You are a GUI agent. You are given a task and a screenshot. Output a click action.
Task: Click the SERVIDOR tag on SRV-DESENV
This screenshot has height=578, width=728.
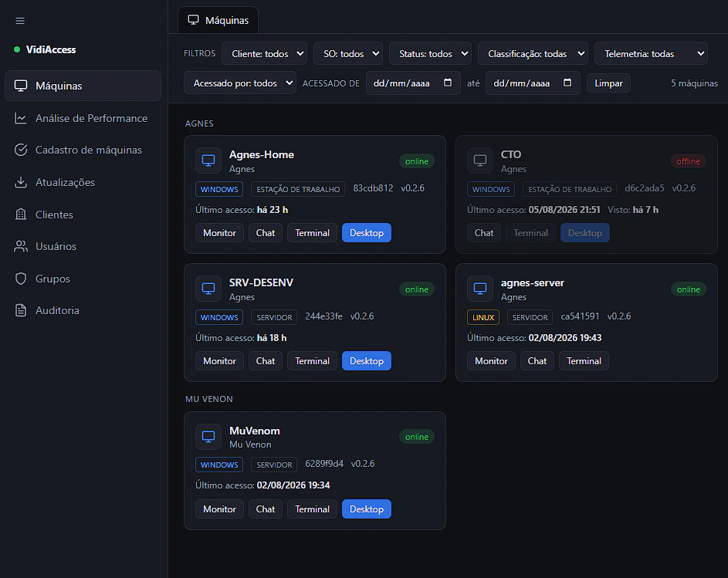[x=274, y=317]
